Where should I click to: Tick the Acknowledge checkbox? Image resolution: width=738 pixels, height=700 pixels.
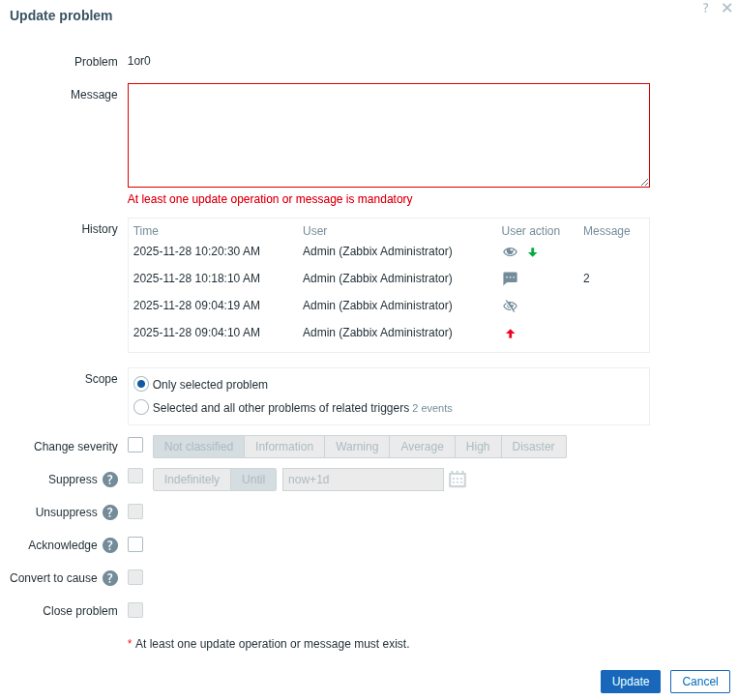[135, 544]
